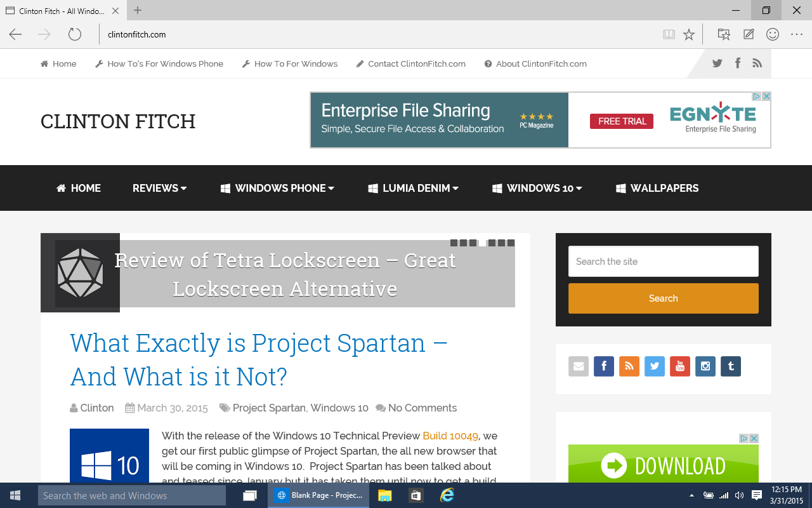Open the Build 10049 link

tap(450, 436)
